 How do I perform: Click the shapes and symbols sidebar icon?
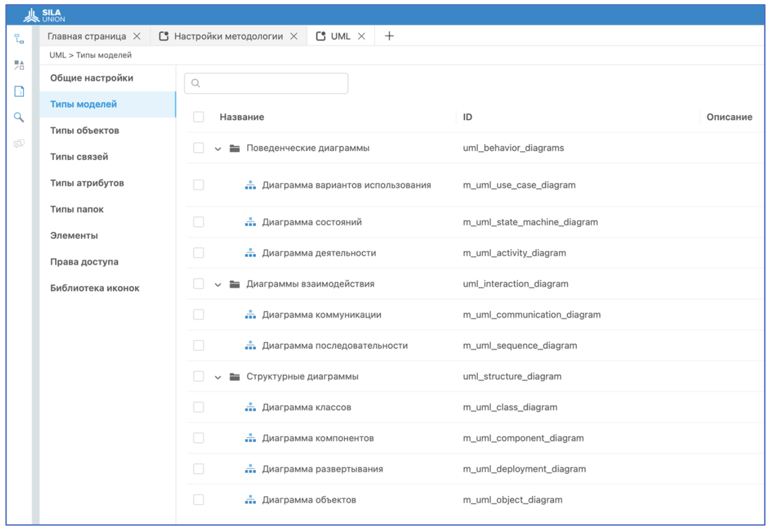point(19,65)
